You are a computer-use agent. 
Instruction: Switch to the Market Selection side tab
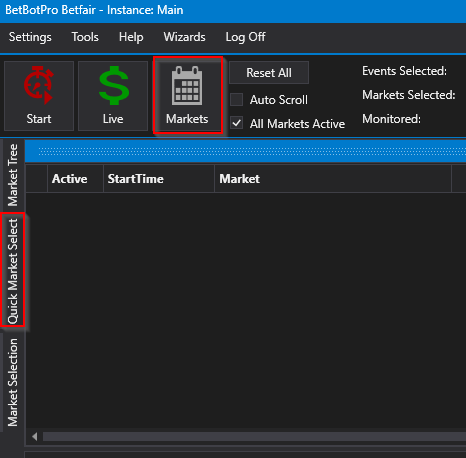(13, 383)
